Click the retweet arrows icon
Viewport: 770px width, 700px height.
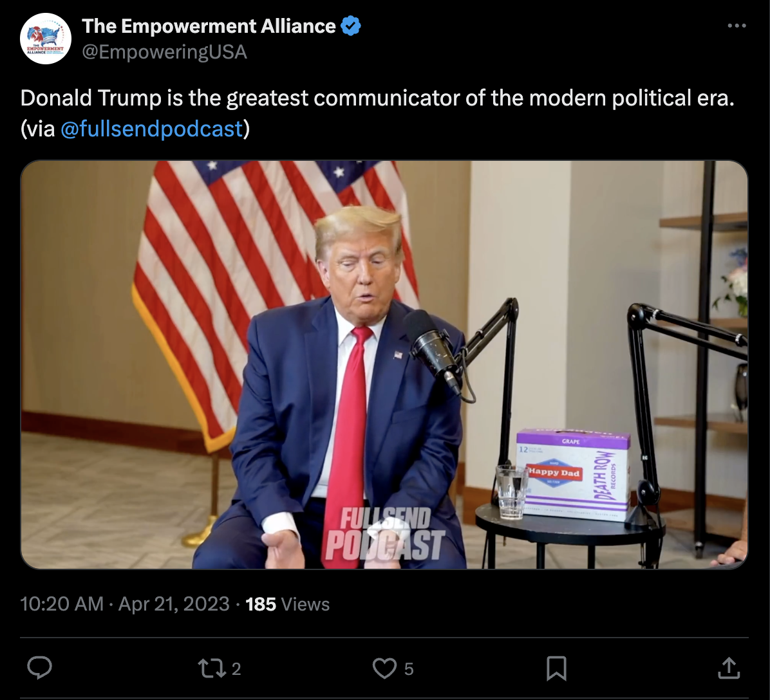point(212,668)
